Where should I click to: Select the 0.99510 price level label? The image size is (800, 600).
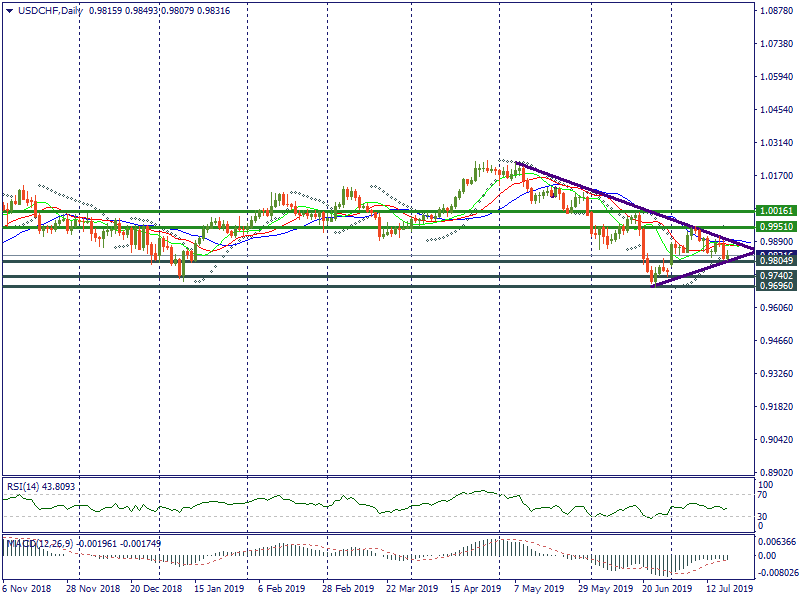[775, 227]
